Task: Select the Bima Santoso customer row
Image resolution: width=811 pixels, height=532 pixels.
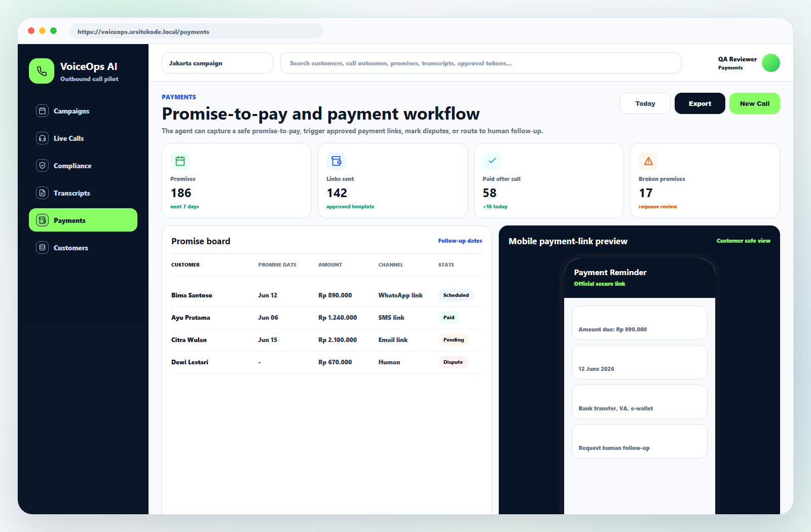Action: [327, 295]
